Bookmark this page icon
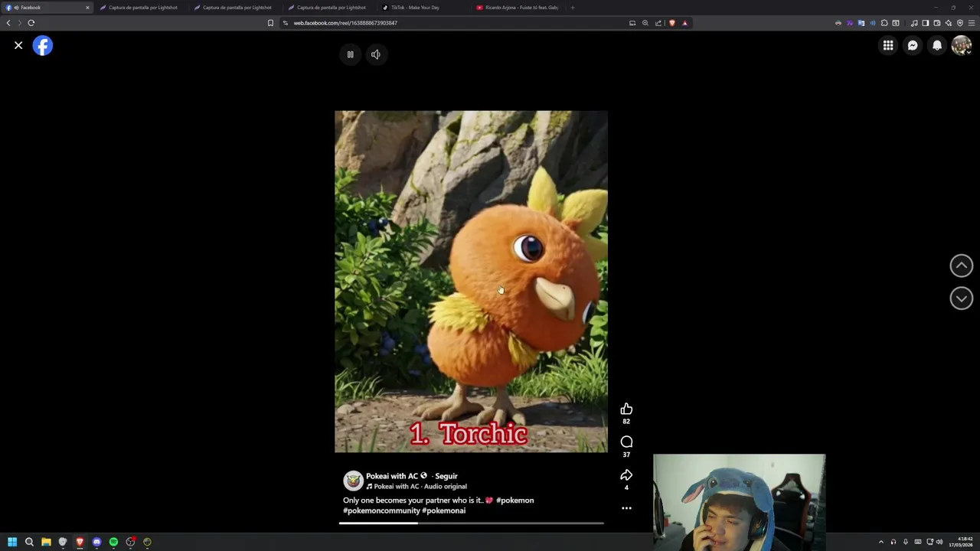This screenshot has height=551, width=980. 270,23
